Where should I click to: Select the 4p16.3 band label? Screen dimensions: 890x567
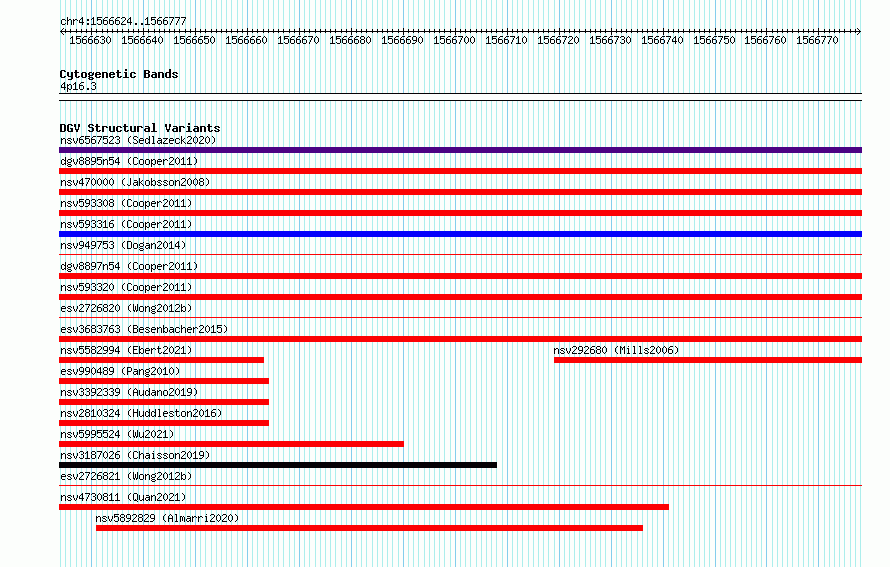pos(78,86)
